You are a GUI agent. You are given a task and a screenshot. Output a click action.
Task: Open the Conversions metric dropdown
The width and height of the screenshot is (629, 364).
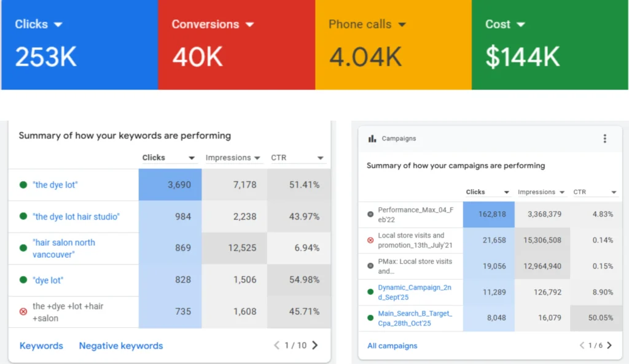click(x=249, y=25)
